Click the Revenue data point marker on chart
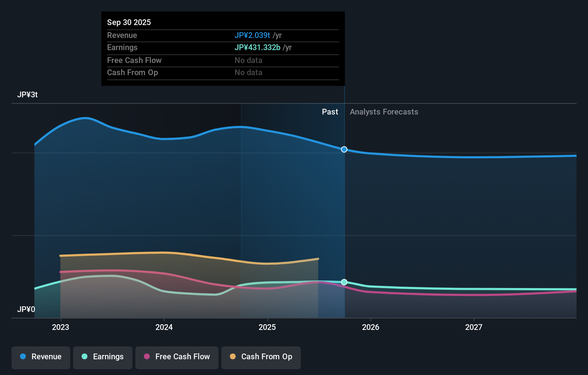The width and height of the screenshot is (588, 375). click(x=344, y=150)
